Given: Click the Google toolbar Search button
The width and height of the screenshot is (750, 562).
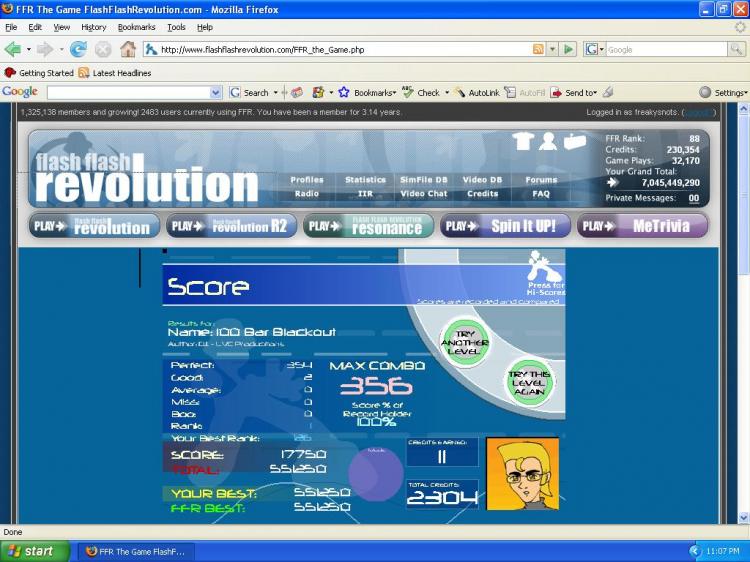Looking at the screenshot, I should point(249,93).
